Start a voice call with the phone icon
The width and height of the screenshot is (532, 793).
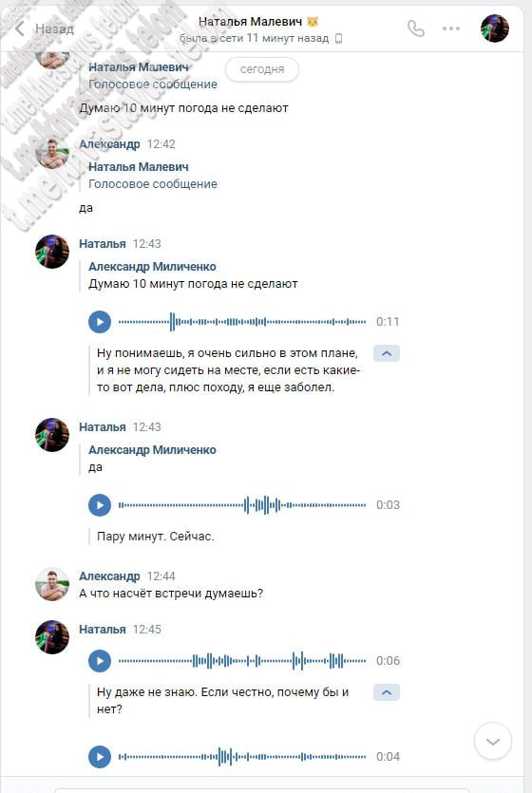[416, 28]
